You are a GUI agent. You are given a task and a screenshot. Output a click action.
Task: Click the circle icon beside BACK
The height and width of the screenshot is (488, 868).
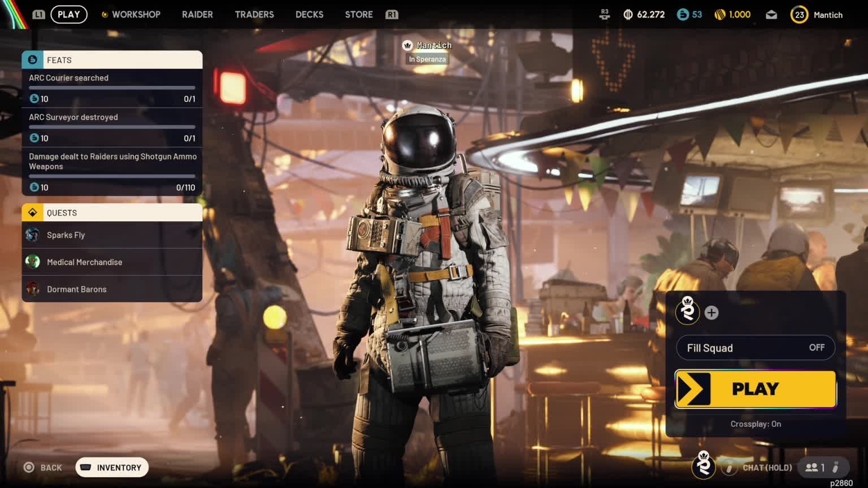coord(29,467)
